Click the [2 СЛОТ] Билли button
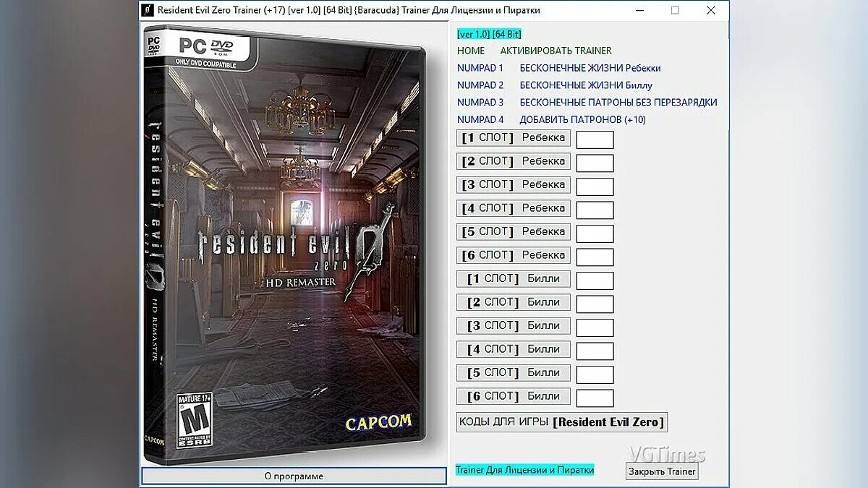The height and width of the screenshot is (488, 868). pos(514,302)
